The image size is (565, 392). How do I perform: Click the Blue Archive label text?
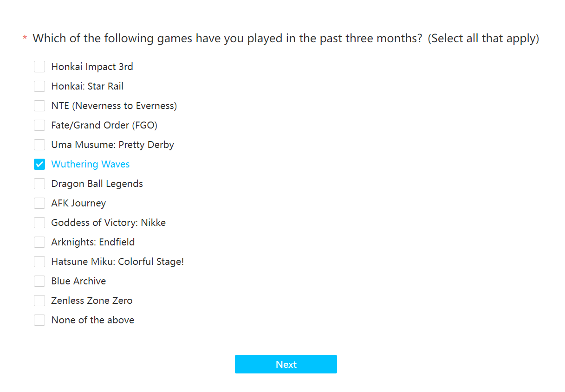point(78,281)
